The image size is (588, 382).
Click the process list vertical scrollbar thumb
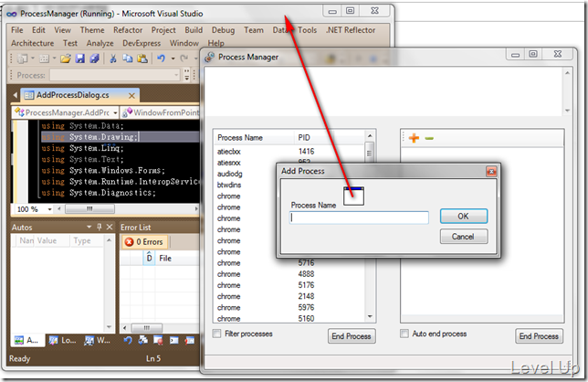370,152
